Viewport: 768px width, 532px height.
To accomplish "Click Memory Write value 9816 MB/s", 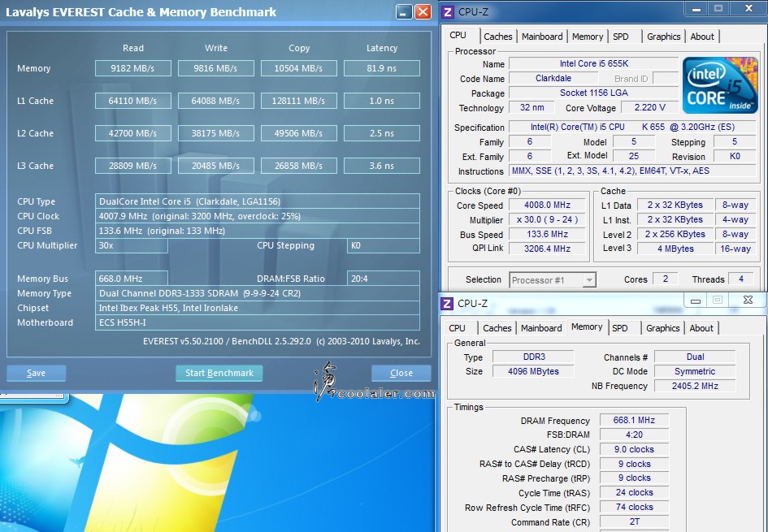I will 215,68.
